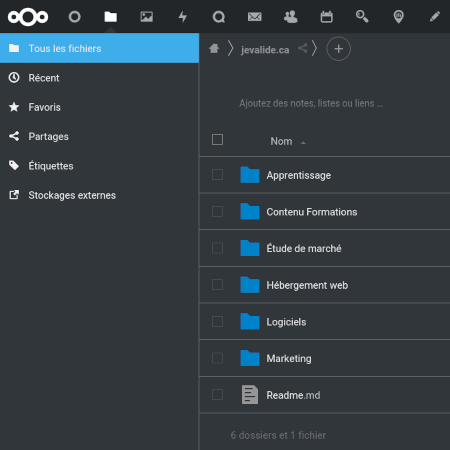450x450 pixels.
Task: Open the Étude de marché folder name
Action: click(304, 248)
